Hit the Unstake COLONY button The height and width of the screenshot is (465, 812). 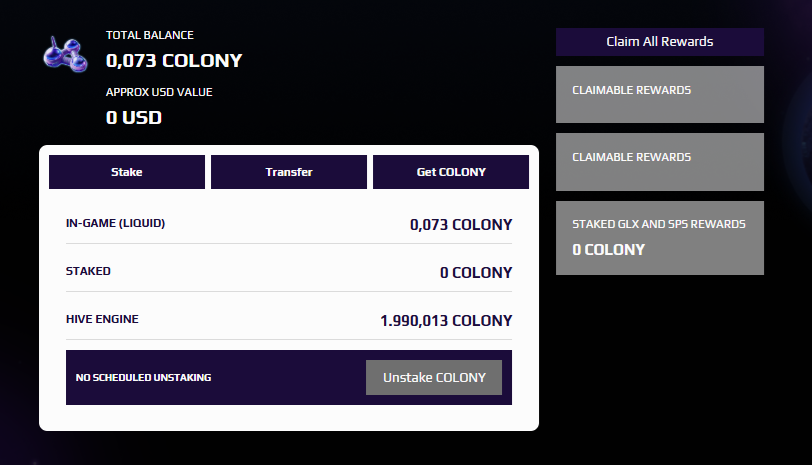pyautogui.click(x=434, y=377)
